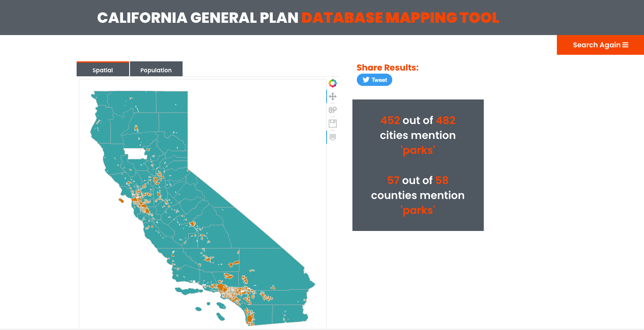Switch to the Population tab
The width and height of the screenshot is (644, 330).
coord(156,70)
